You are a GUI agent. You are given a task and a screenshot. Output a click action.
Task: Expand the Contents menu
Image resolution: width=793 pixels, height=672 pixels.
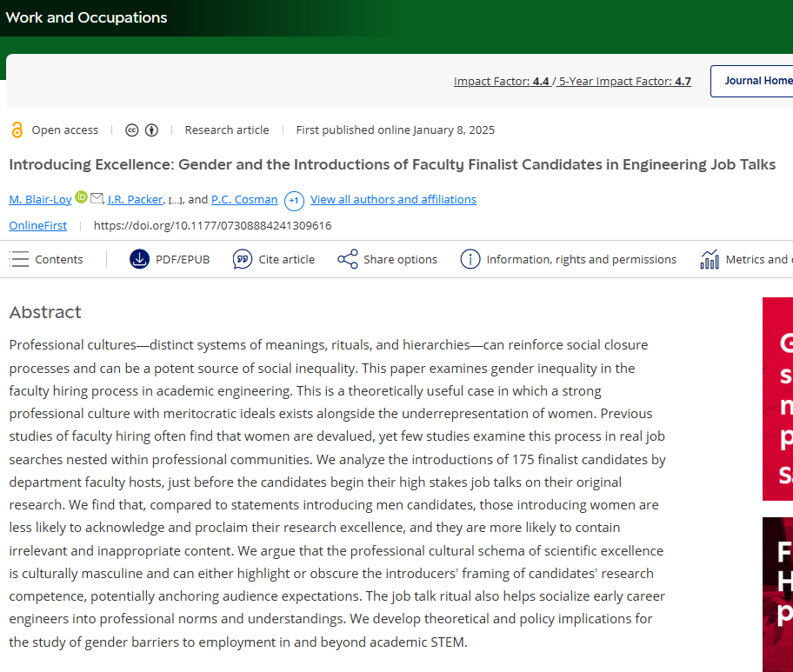46,259
